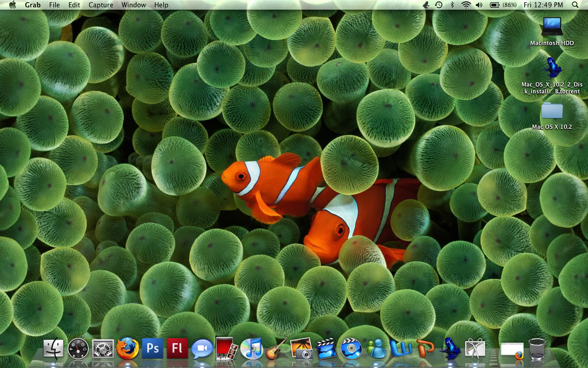Click the clock showing Fri 12:49 PM
The height and width of the screenshot is (368, 588).
pos(543,5)
